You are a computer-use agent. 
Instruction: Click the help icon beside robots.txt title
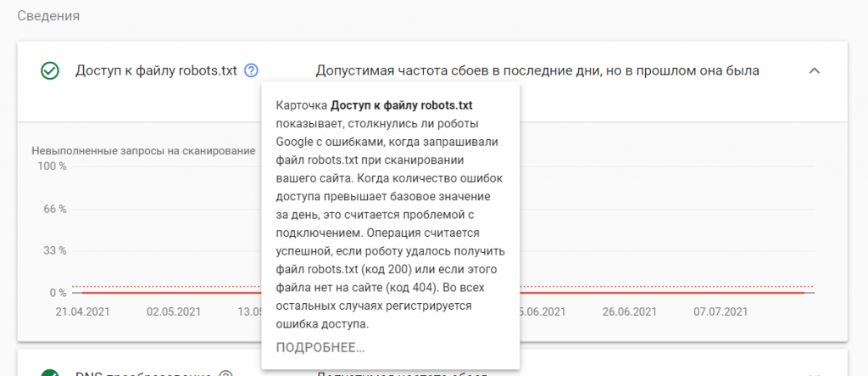tap(251, 71)
